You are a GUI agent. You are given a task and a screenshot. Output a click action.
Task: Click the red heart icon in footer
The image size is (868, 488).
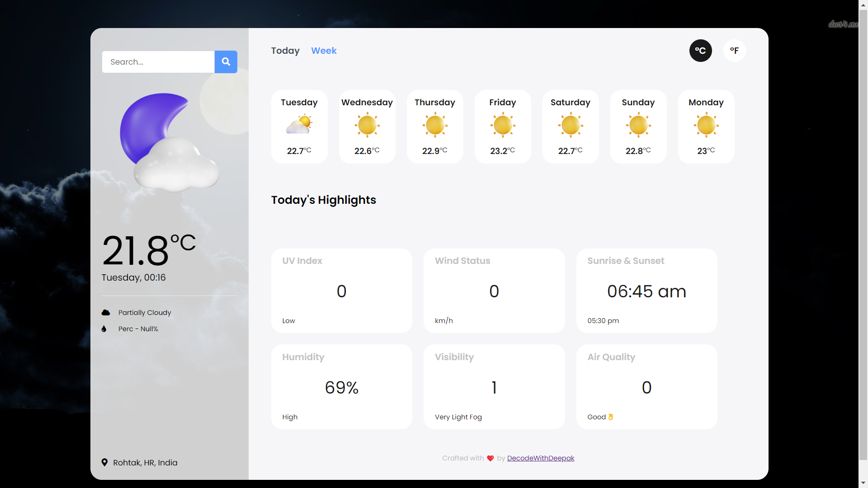click(x=491, y=458)
